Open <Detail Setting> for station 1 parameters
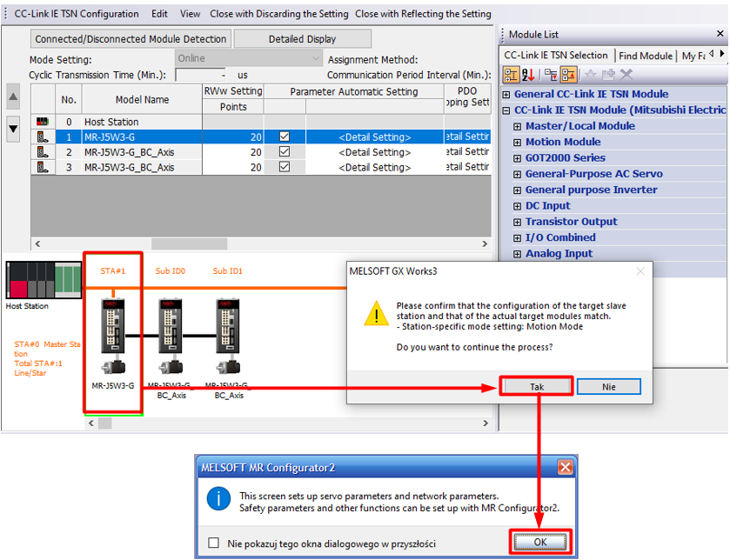The width and height of the screenshot is (730, 560). tap(375, 137)
